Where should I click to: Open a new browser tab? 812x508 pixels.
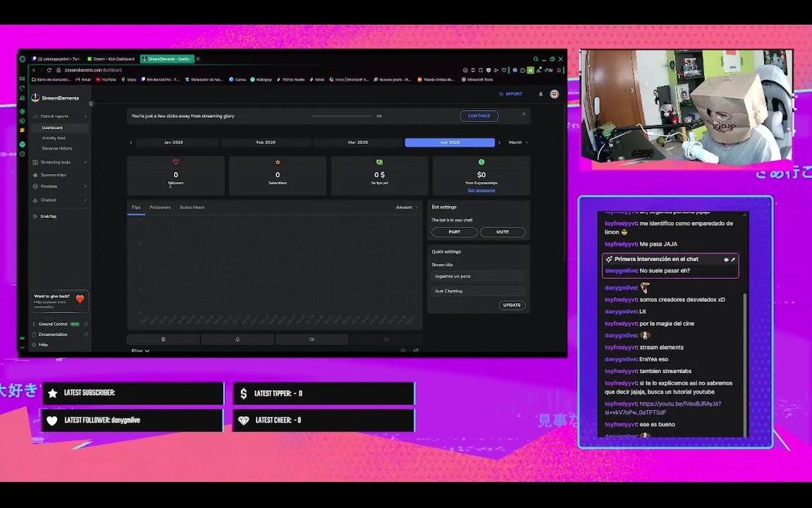pyautogui.click(x=198, y=59)
